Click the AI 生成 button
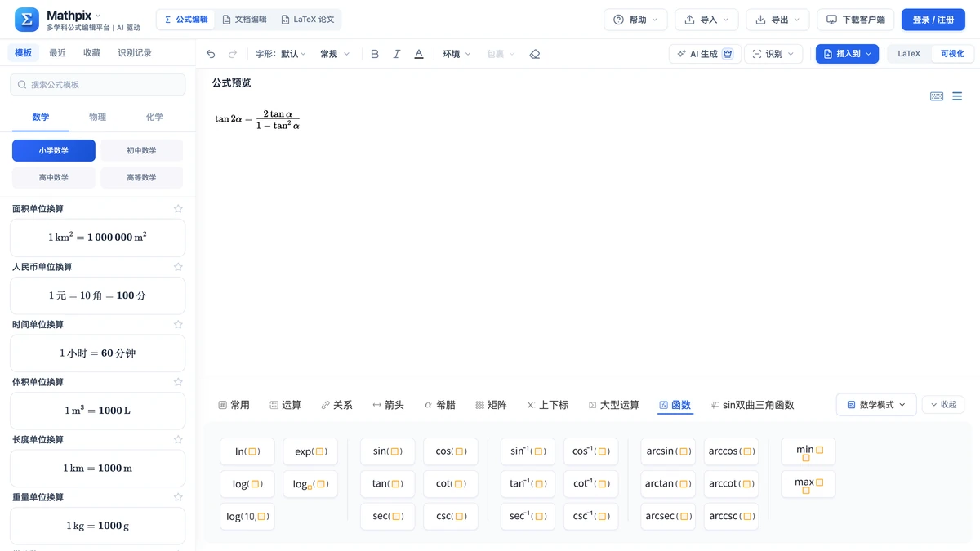 click(x=705, y=54)
